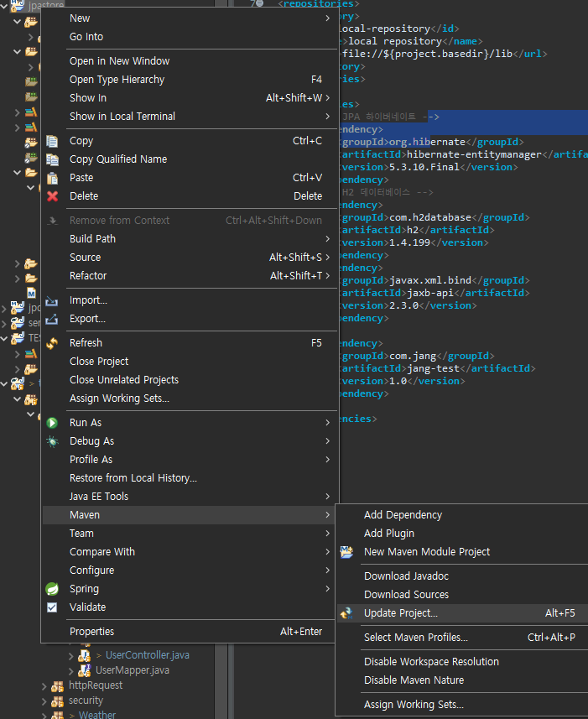The height and width of the screenshot is (719, 588).
Task: Toggle the Validate checkbox
Action: point(52,607)
